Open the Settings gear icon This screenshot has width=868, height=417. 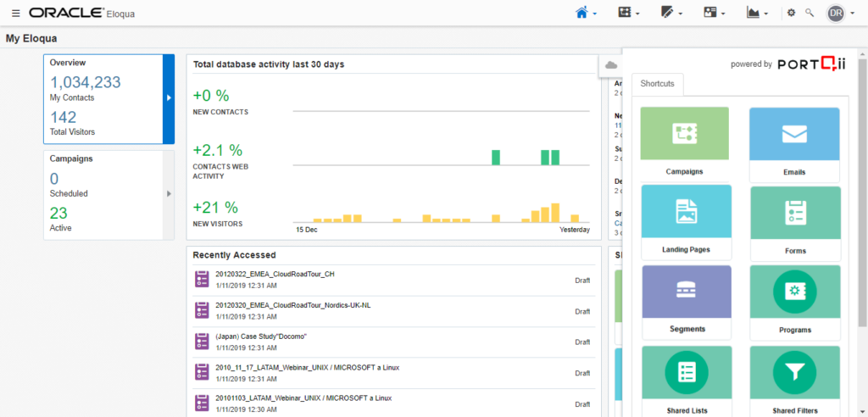point(792,13)
